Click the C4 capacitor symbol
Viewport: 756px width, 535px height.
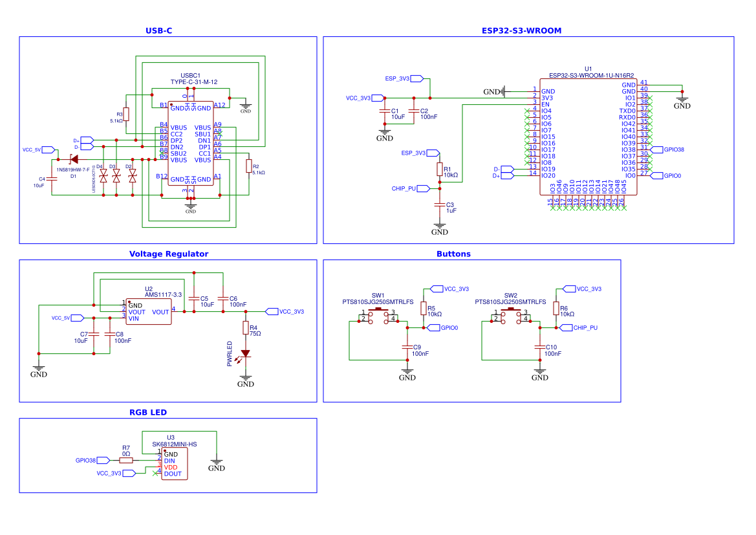(52, 179)
